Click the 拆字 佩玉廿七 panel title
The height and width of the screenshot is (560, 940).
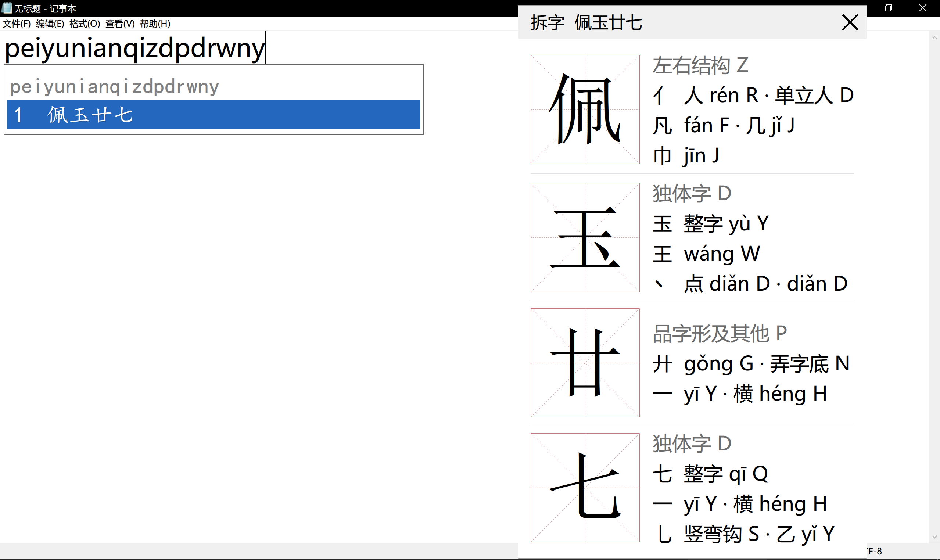[x=586, y=23]
